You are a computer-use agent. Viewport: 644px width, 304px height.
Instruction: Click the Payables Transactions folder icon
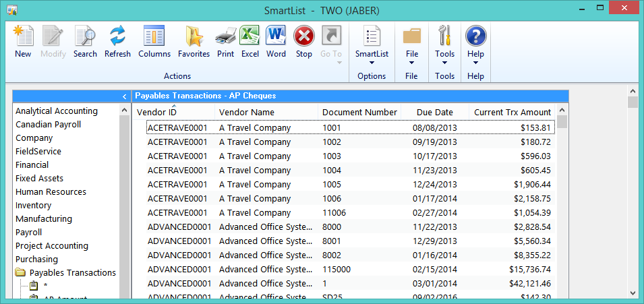point(20,272)
